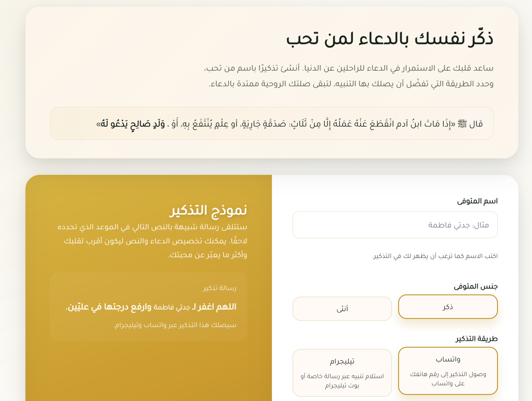
Task: Click the sample prayer اللهم اغفر لـ
Action: (x=151, y=307)
